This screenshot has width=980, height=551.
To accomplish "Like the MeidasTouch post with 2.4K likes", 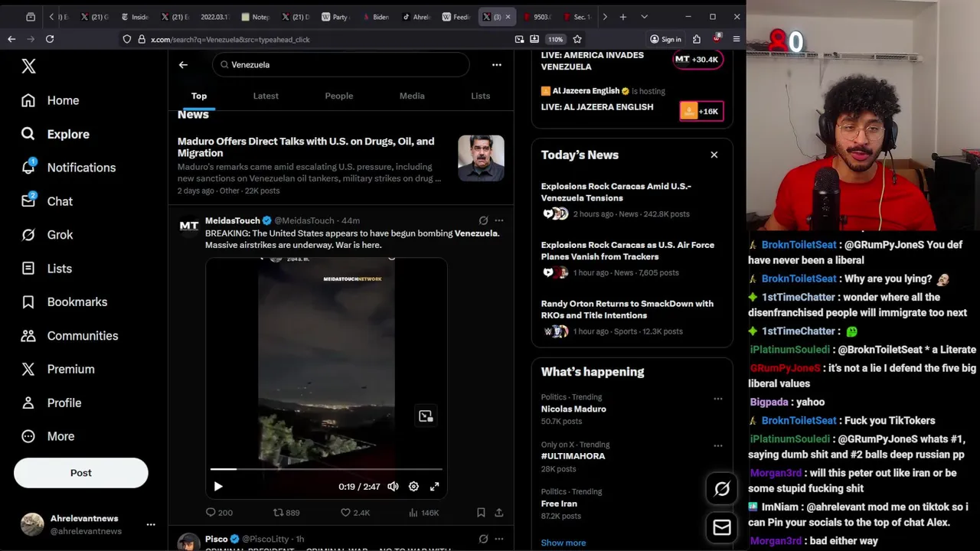I will click(x=355, y=513).
